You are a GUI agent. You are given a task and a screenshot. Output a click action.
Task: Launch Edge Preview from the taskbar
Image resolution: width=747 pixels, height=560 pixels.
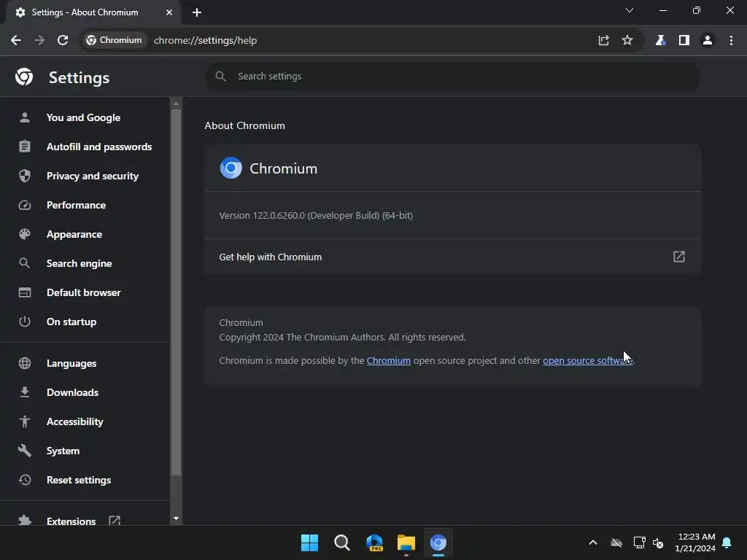pos(374,542)
